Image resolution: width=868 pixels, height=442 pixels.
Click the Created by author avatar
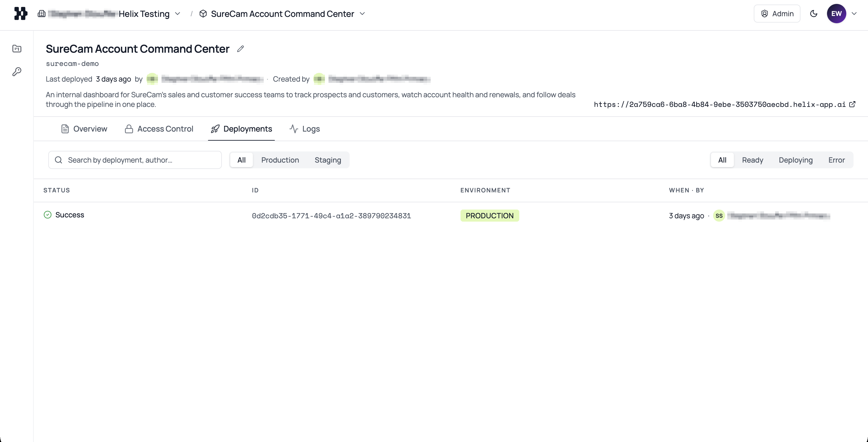point(319,79)
